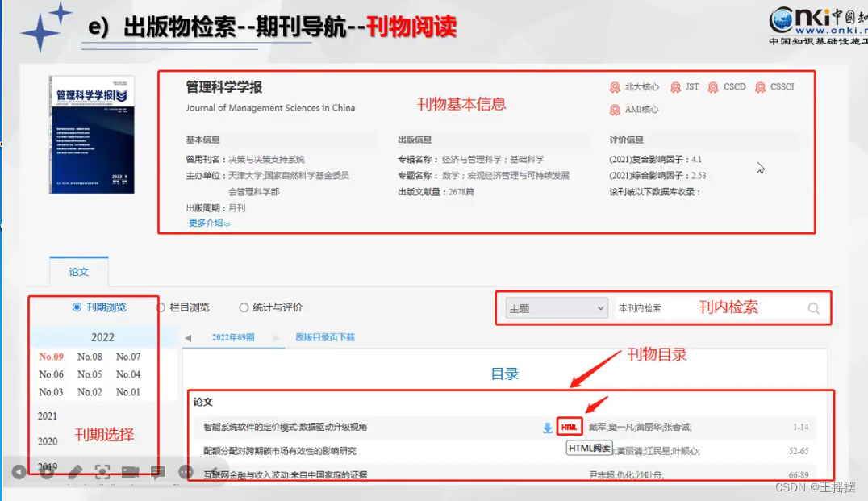868x501 pixels.
Task: Go to previous slide with the left arrow
Action: [x=19, y=472]
